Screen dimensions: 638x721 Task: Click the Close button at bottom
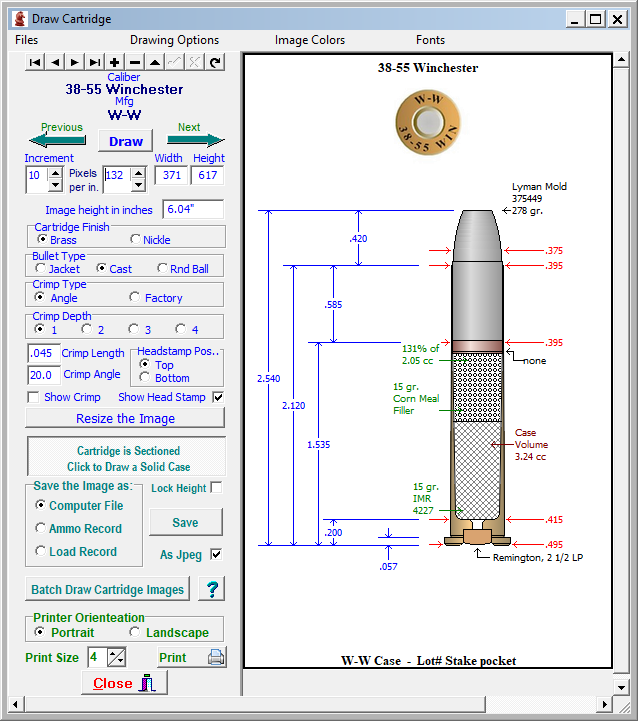click(124, 683)
